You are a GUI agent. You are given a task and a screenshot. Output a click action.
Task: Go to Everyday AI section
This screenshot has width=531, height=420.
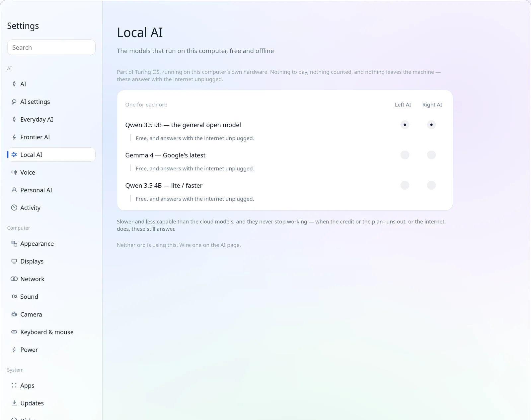pyautogui.click(x=51, y=119)
